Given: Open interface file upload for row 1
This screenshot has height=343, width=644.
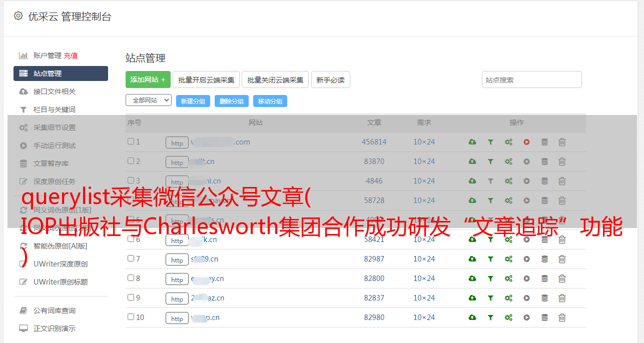Looking at the screenshot, I should pyautogui.click(x=472, y=142).
